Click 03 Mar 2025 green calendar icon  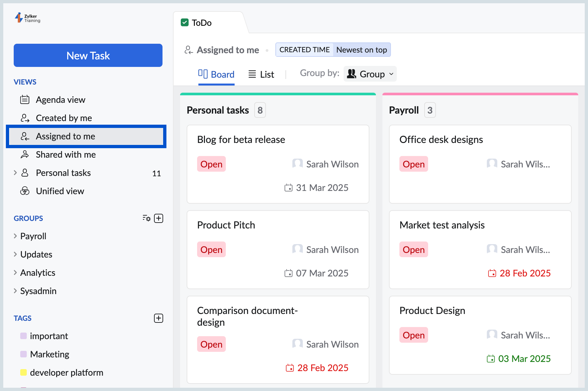pos(491,359)
